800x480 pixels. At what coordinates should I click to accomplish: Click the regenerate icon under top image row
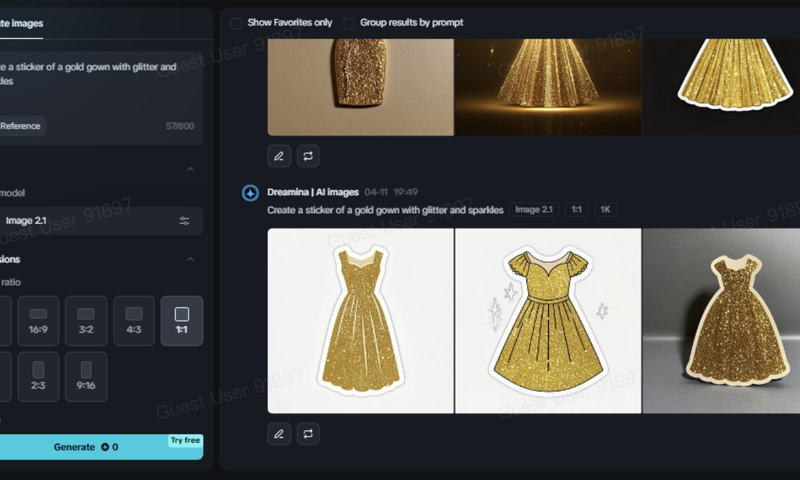[309, 156]
